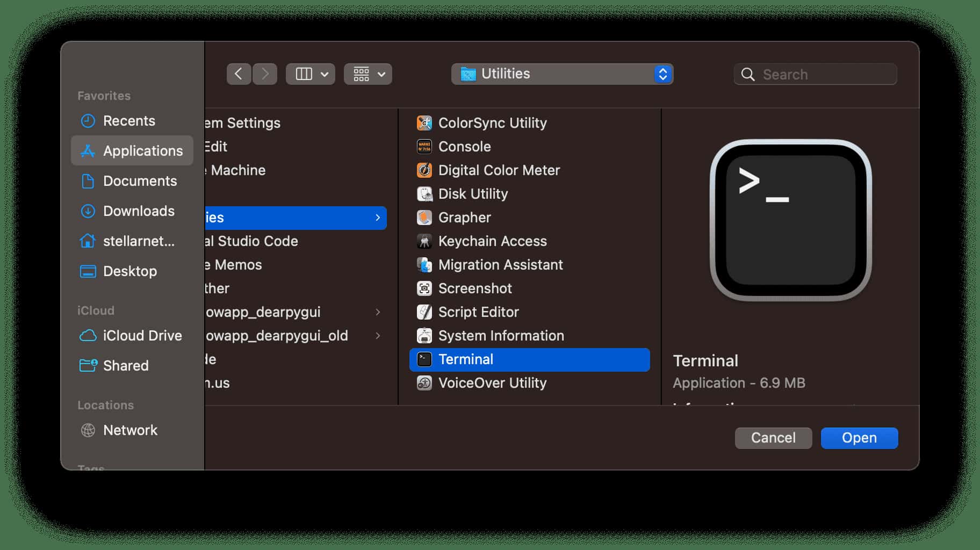Expand the owapp_dearpygui folder chevron

(x=378, y=312)
